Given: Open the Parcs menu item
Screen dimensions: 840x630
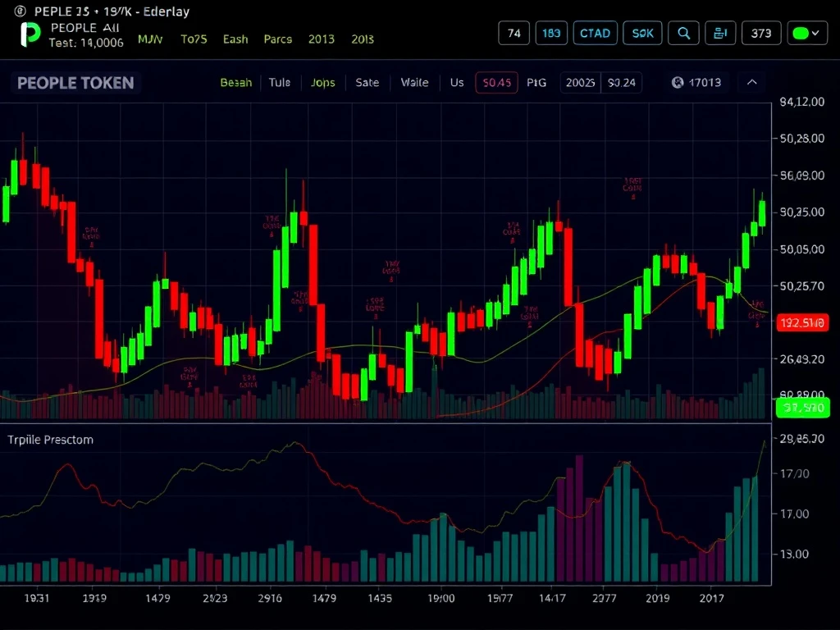Looking at the screenshot, I should 277,39.
